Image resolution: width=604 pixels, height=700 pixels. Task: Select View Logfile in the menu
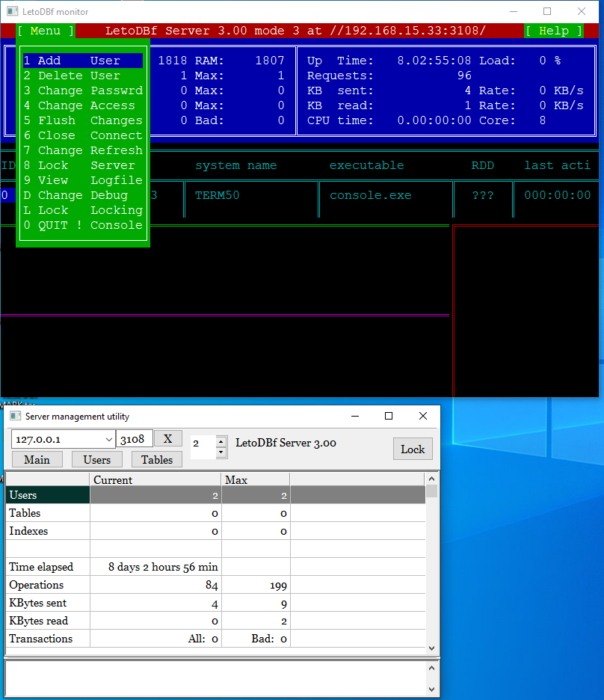point(82,180)
